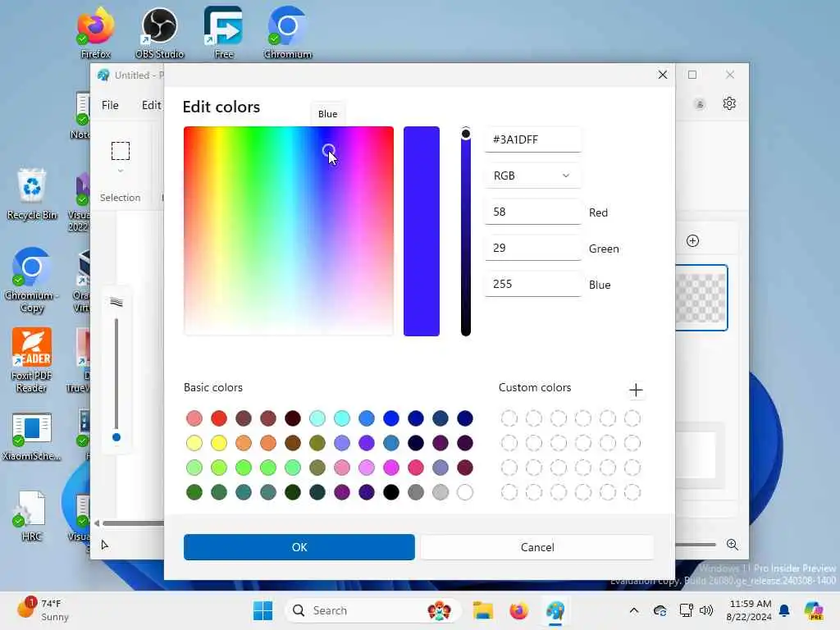Open the notification bell icon

(784, 610)
